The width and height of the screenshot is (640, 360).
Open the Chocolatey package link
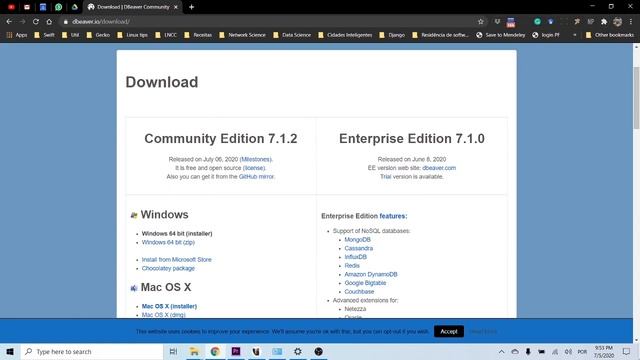coord(168,268)
